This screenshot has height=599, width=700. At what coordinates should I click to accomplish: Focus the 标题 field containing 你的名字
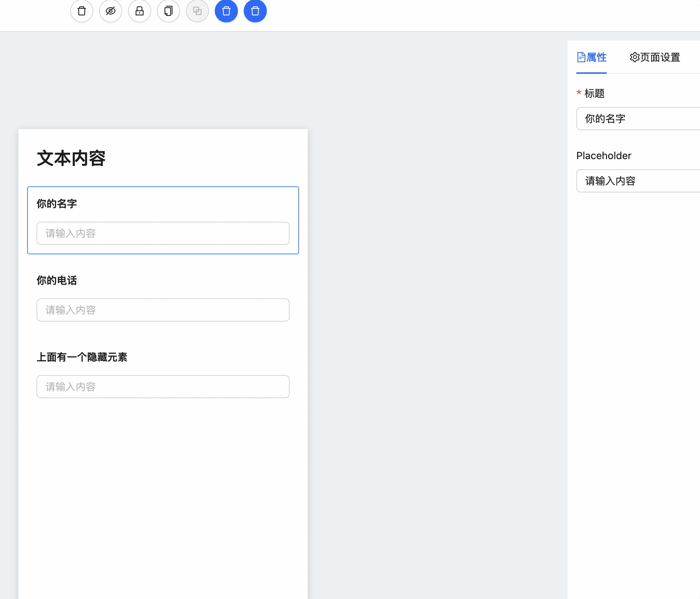638,119
